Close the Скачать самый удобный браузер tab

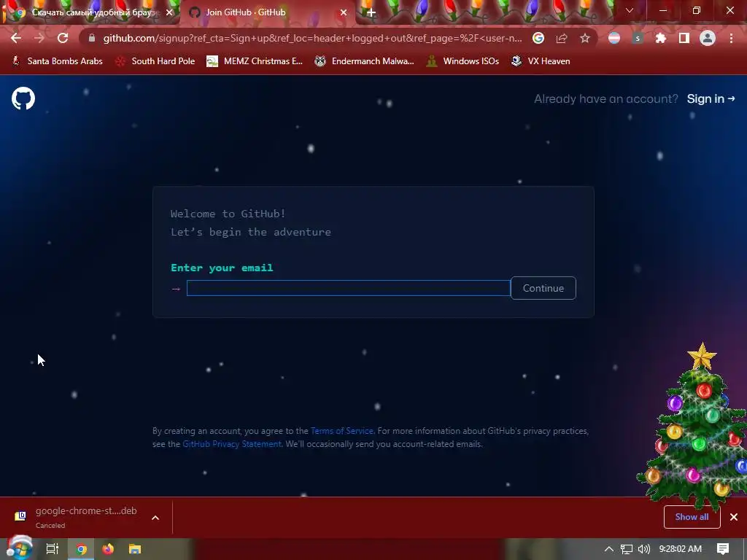coord(169,12)
